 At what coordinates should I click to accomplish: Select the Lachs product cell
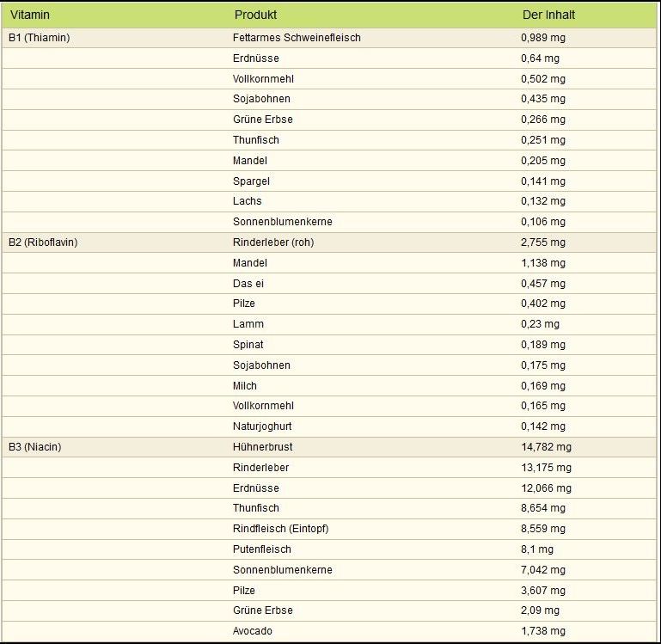(x=247, y=201)
